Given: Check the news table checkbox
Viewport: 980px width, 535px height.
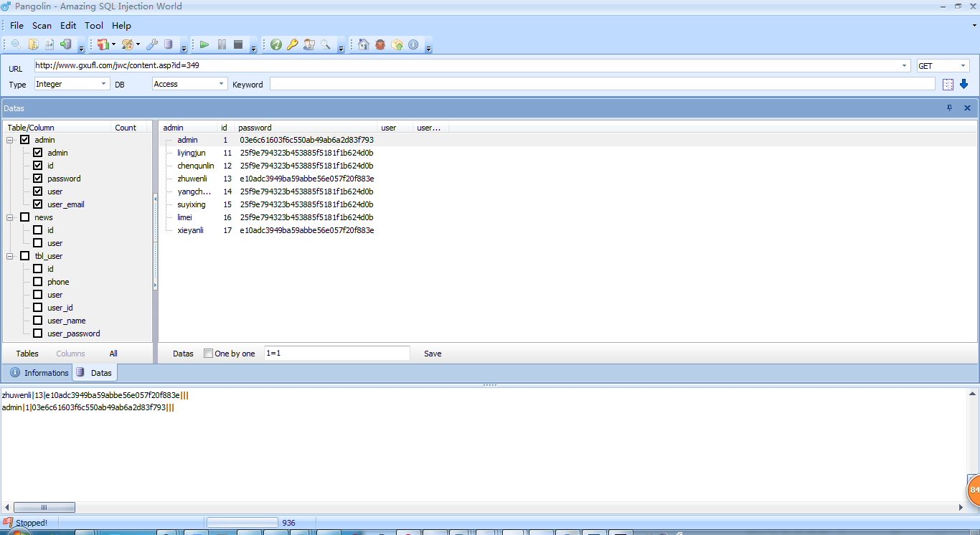Looking at the screenshot, I should click(x=25, y=217).
